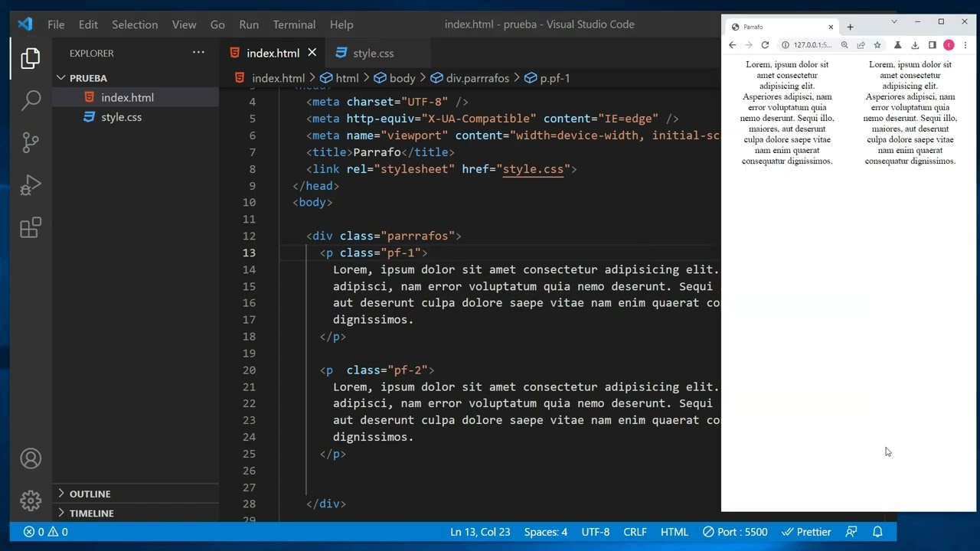Change encoding via UTF-8 status item

(x=596, y=532)
